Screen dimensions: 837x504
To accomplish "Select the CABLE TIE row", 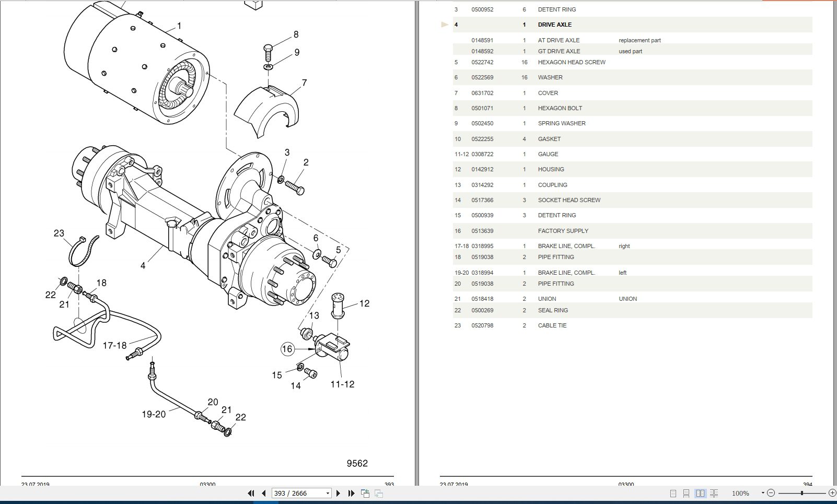I will (632, 325).
